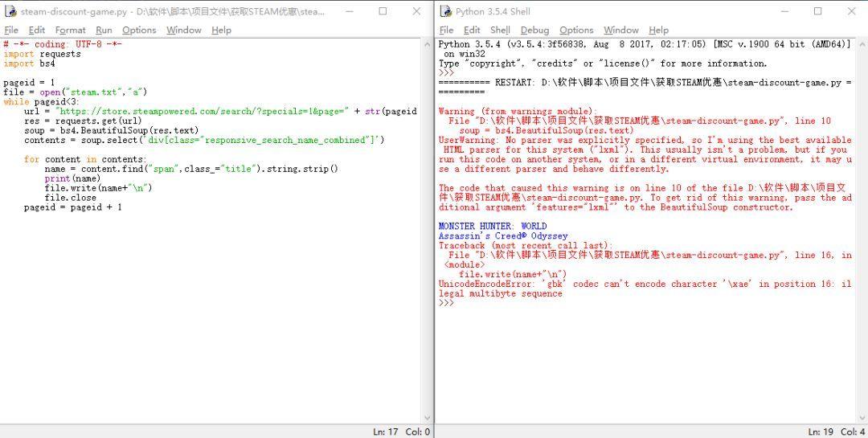Image resolution: width=868 pixels, height=438 pixels.
Task: Click 'Ln: 19' in shell status bar
Action: (x=821, y=432)
